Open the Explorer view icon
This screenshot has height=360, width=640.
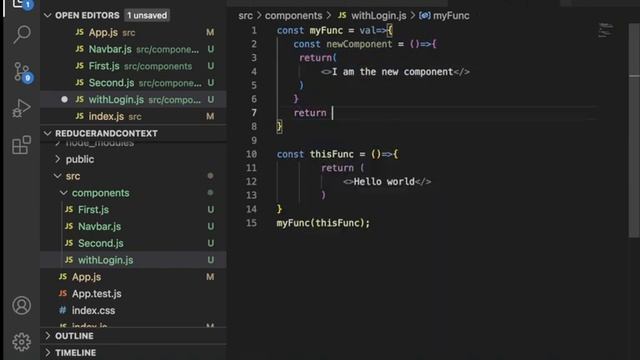click(x=21, y=5)
